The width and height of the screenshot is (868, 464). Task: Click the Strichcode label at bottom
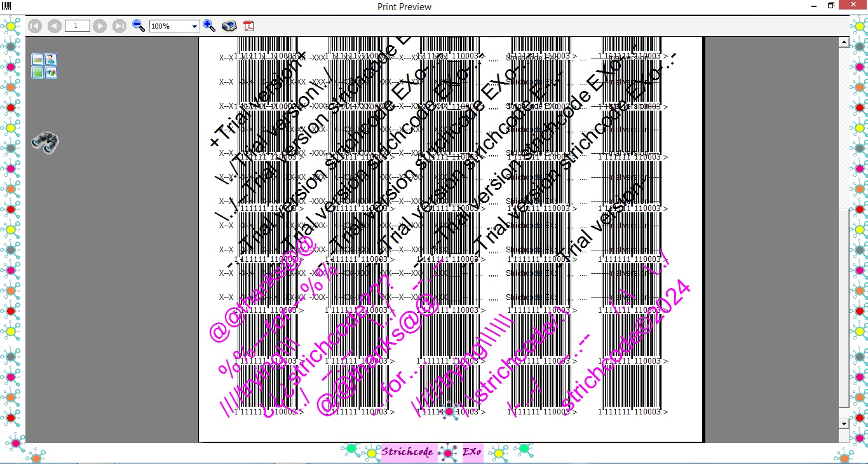(x=407, y=453)
